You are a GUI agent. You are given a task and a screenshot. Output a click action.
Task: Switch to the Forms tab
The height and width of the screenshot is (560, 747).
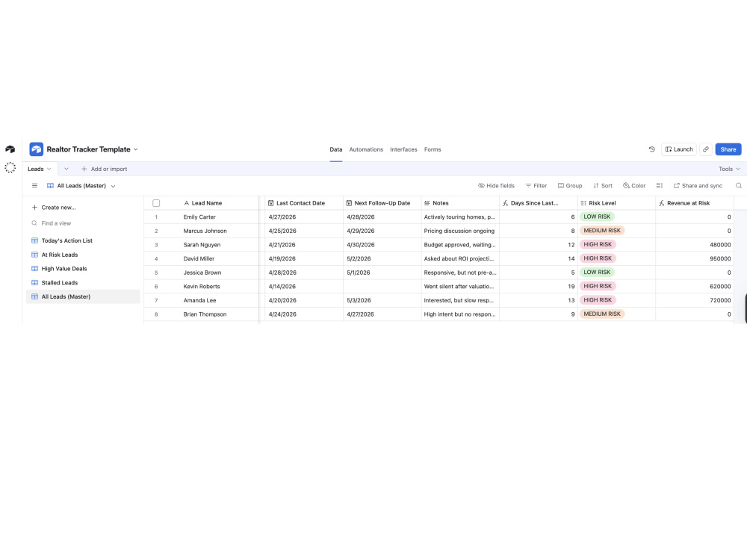coord(433,149)
